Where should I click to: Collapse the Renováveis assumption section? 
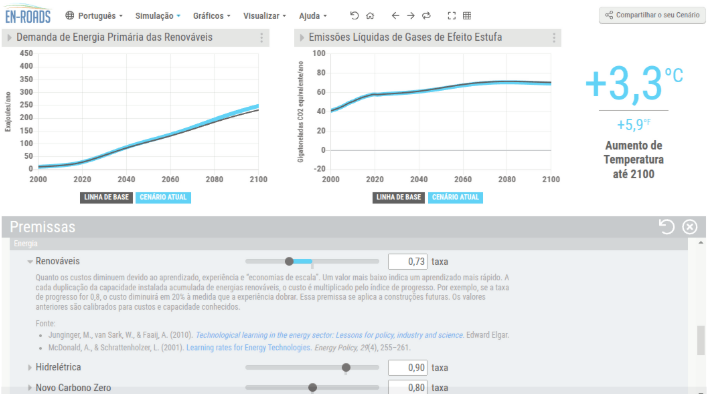30,261
